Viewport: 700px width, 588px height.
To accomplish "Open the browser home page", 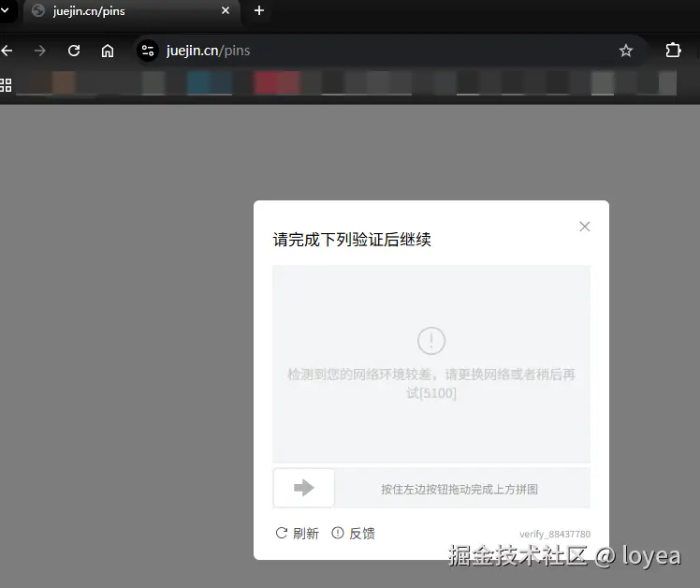I will click(x=108, y=51).
